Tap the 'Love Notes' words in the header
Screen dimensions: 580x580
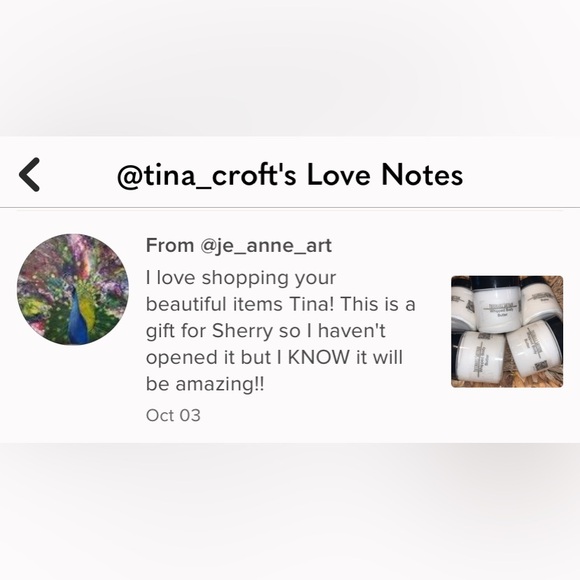click(385, 175)
